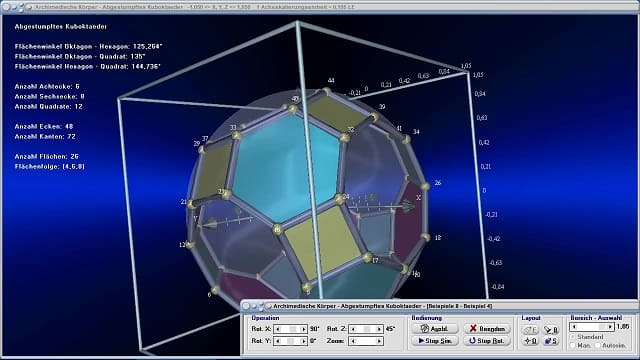Increase Rot. Z with right arrow
The width and height of the screenshot is (640, 360).
(x=379, y=329)
